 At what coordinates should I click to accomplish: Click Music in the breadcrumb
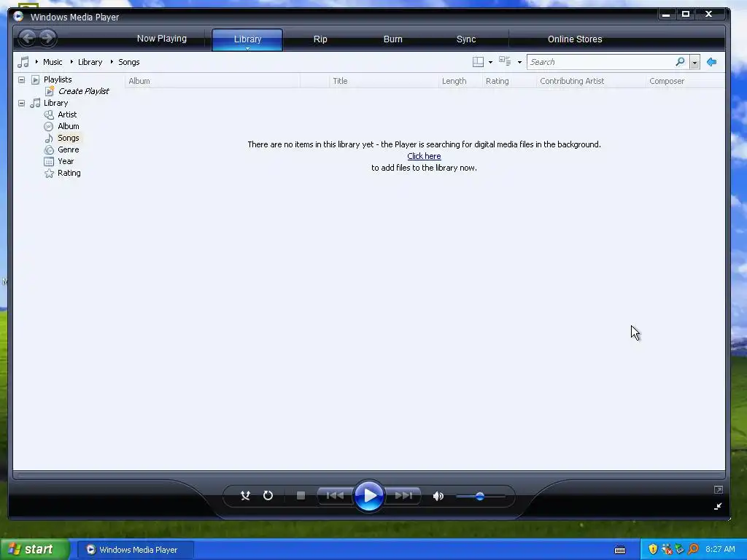pyautogui.click(x=53, y=62)
